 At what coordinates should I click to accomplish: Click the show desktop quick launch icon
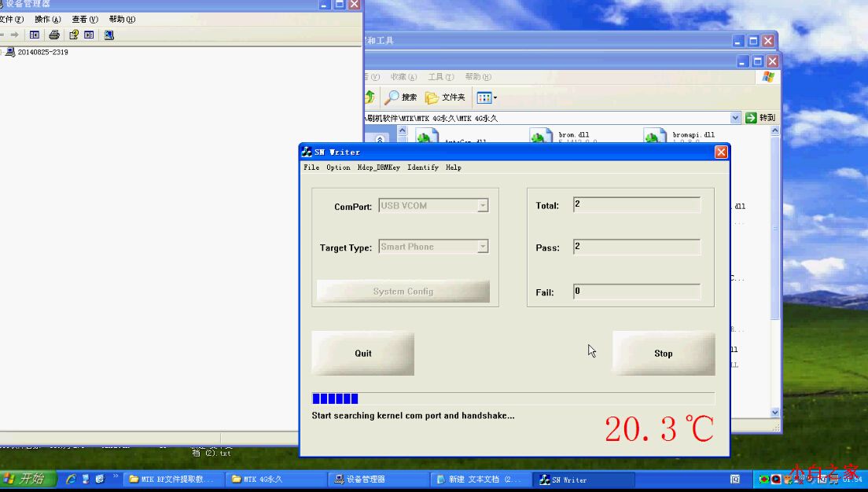tap(86, 479)
